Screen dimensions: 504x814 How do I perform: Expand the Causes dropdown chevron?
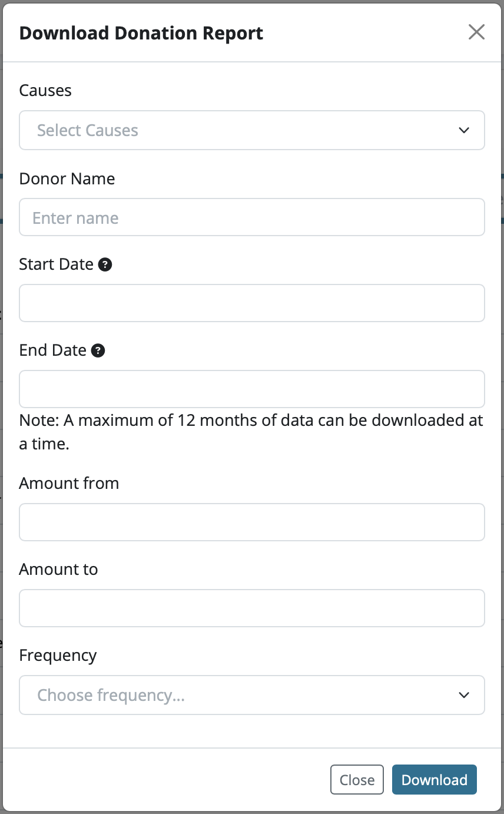464,130
